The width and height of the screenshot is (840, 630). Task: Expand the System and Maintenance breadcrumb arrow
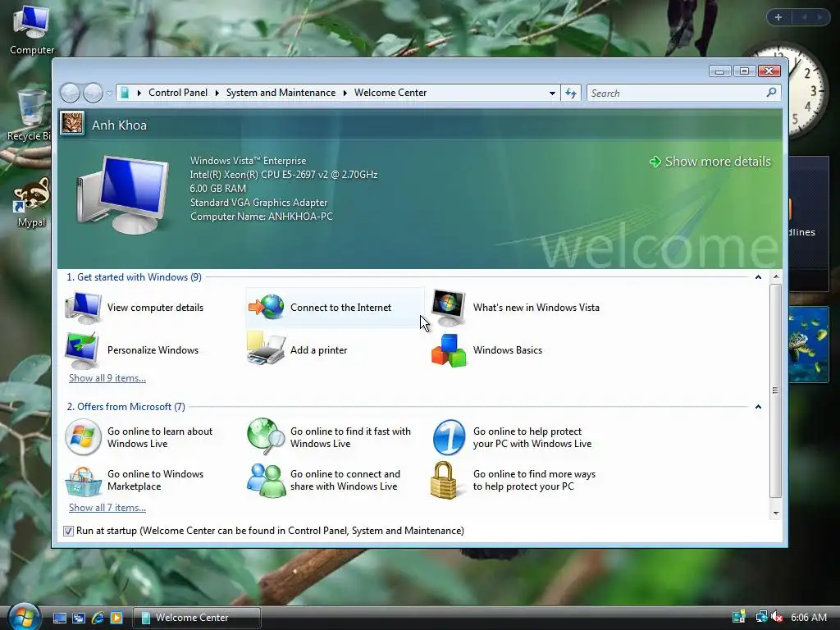pyautogui.click(x=345, y=94)
